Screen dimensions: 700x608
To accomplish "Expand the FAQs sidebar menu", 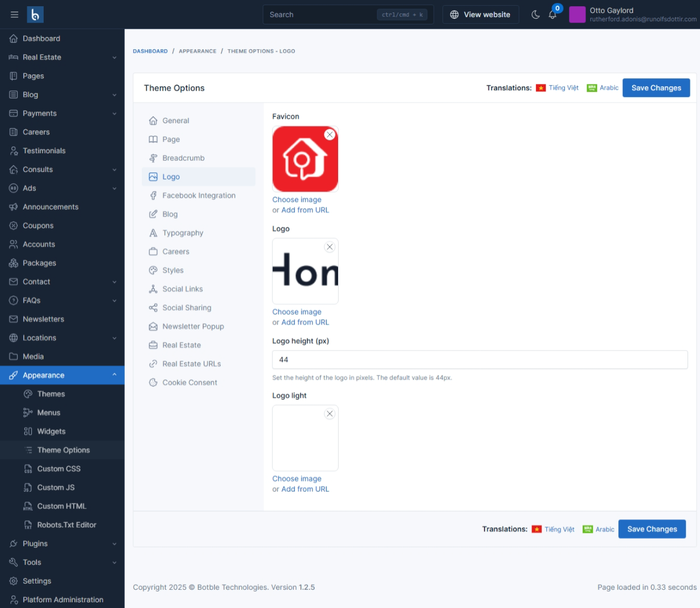I will pos(62,301).
